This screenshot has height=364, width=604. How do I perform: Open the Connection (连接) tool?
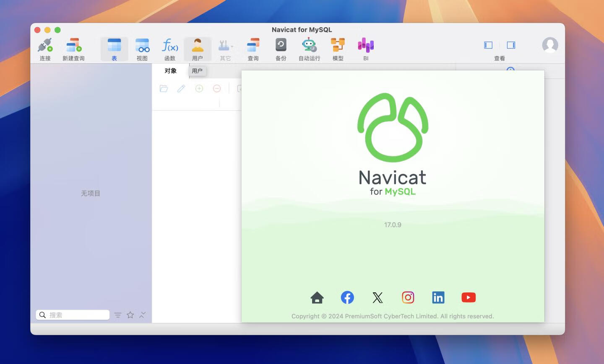(x=45, y=49)
